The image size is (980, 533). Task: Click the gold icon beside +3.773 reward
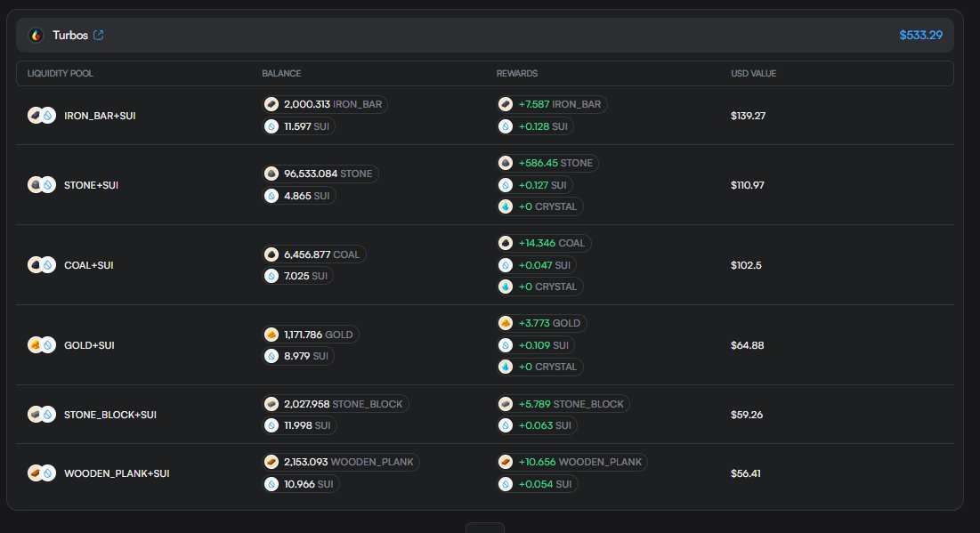(x=506, y=323)
